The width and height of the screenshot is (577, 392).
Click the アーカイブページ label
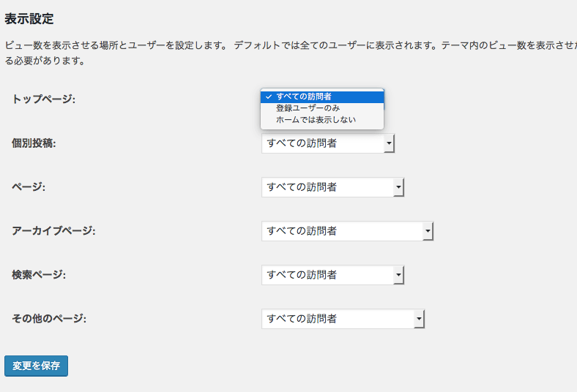pos(53,231)
